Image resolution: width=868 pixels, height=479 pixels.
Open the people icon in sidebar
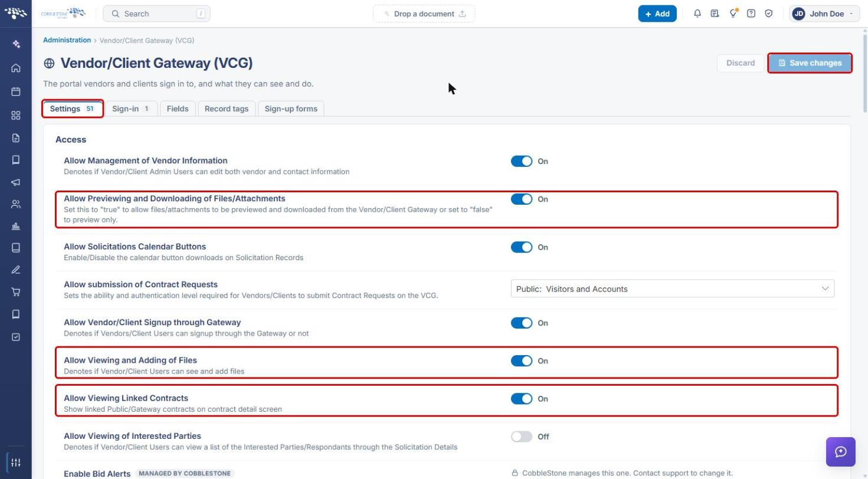click(16, 205)
